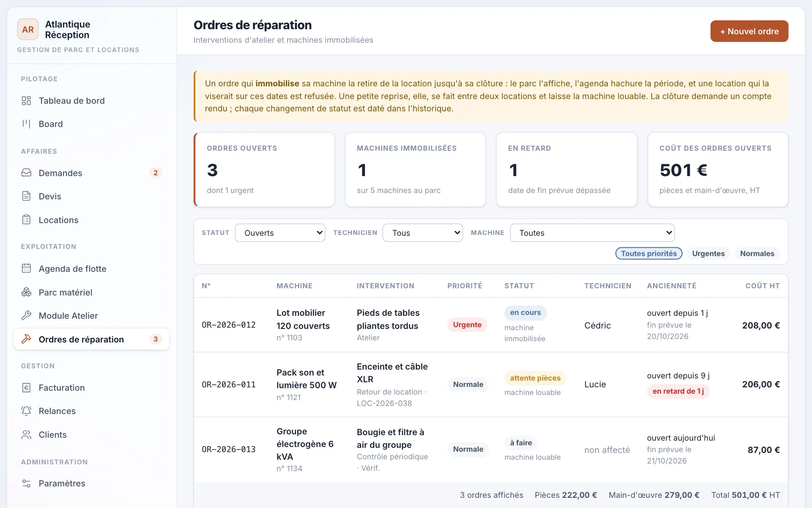Filter by Urgentes priority chip

click(708, 253)
